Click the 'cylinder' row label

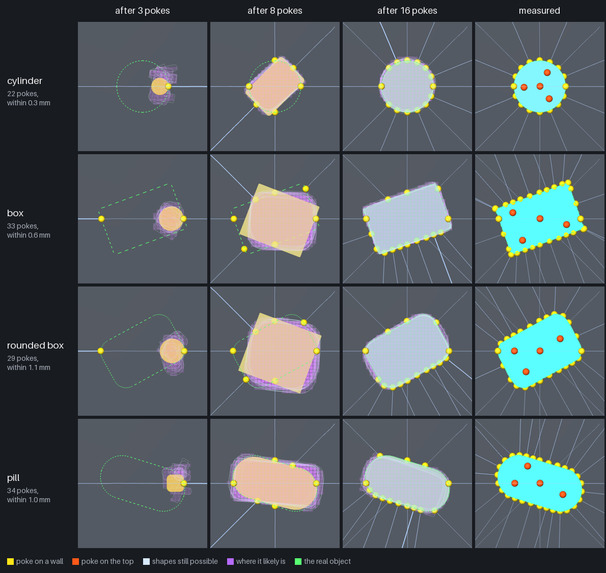[x=24, y=81]
